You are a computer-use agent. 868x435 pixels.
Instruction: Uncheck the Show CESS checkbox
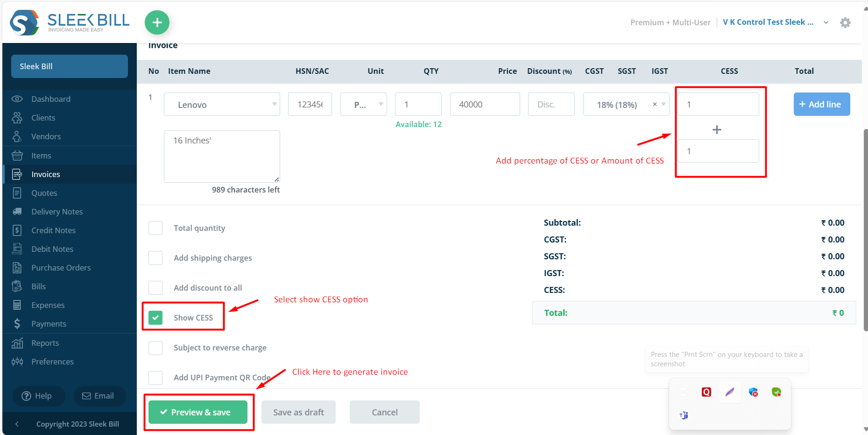155,318
